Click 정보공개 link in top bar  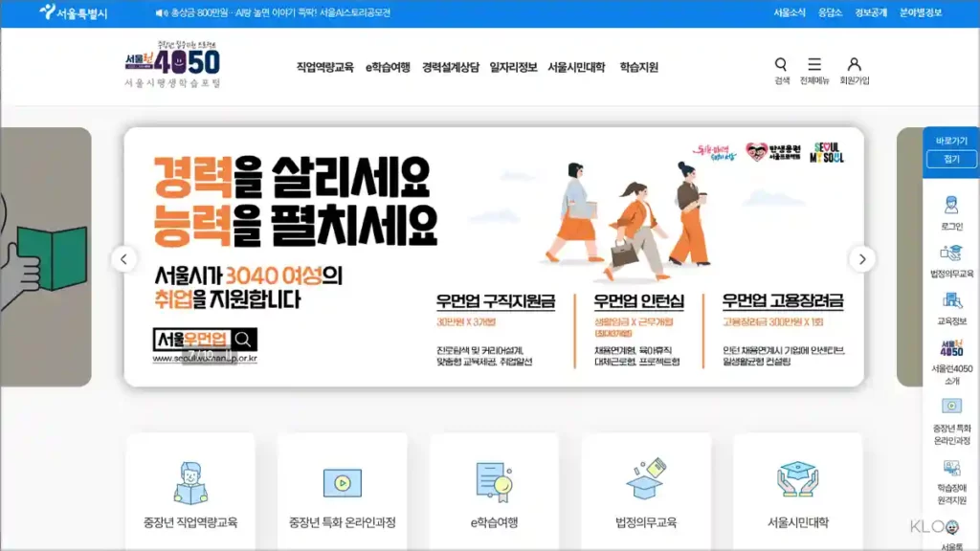coord(871,12)
